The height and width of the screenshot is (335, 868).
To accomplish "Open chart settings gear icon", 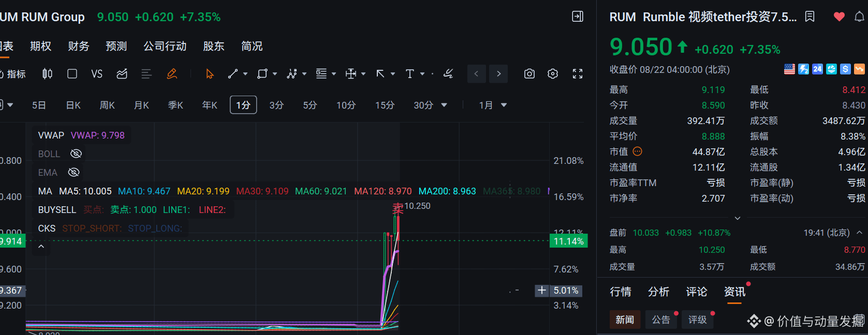I will pyautogui.click(x=553, y=74).
